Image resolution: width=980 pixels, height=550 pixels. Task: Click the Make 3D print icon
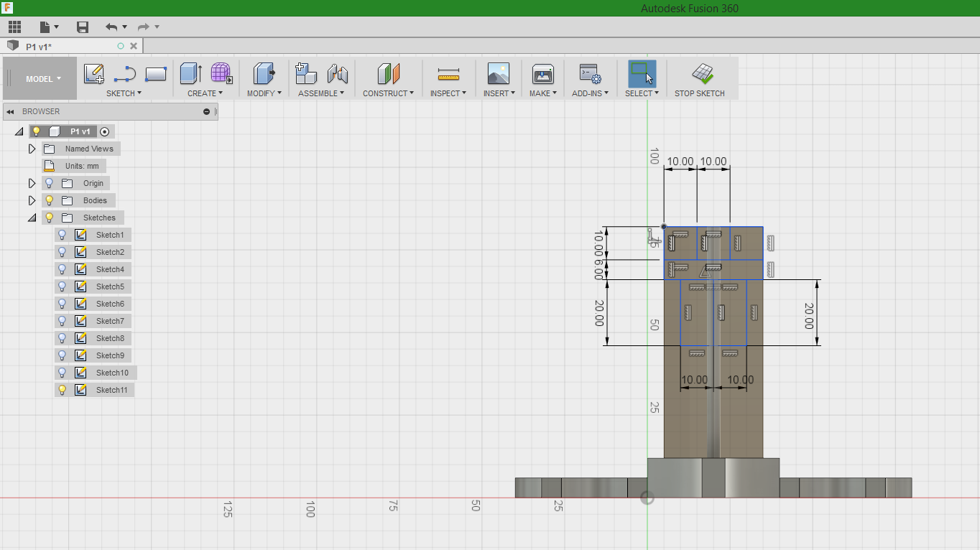point(542,73)
